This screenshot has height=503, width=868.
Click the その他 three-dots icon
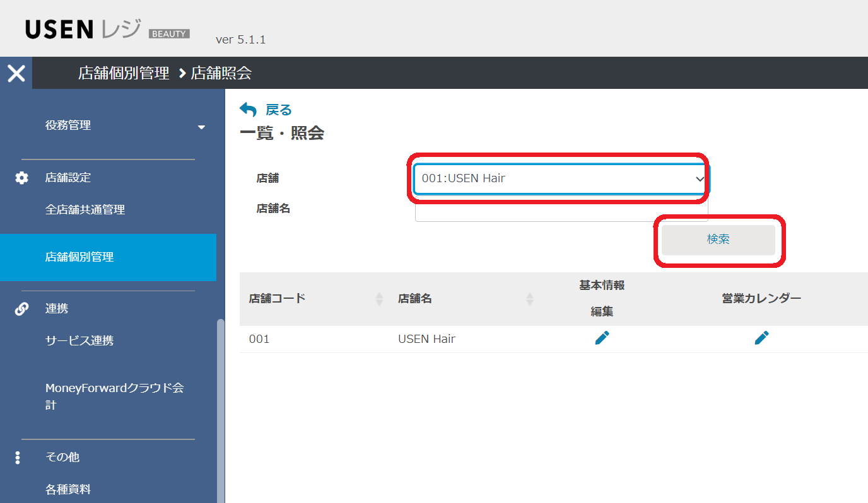tap(18, 458)
